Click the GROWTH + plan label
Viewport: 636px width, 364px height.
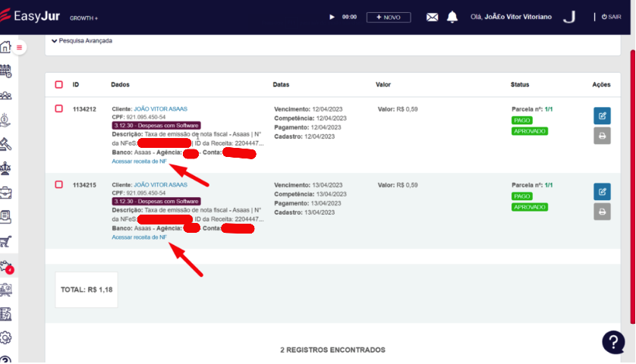coord(83,18)
